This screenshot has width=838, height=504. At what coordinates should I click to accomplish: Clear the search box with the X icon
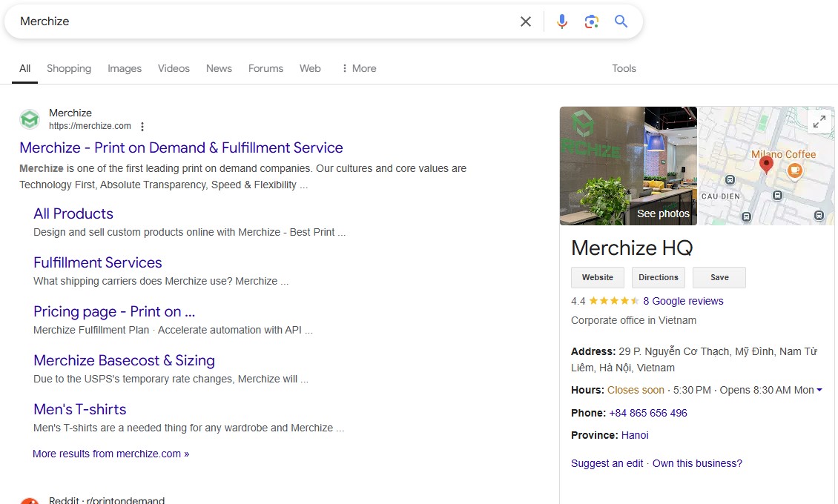point(526,21)
